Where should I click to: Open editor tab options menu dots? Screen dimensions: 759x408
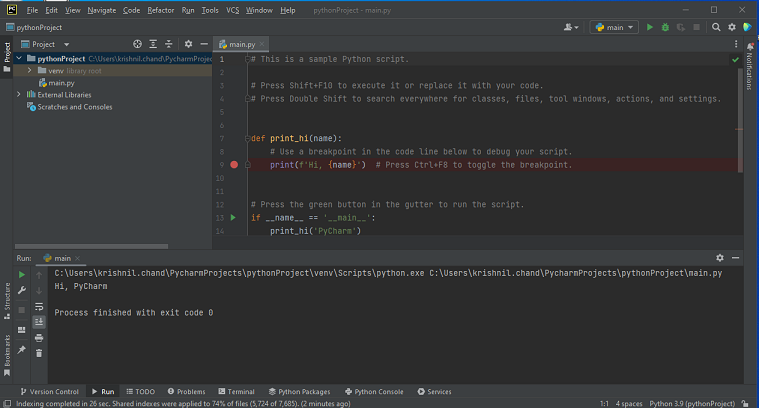click(736, 44)
